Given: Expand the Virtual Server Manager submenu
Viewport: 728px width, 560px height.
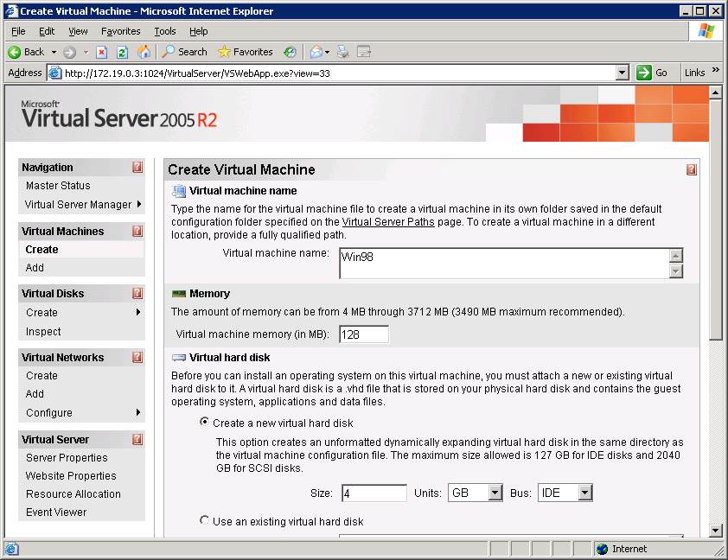Looking at the screenshot, I should coord(139,204).
